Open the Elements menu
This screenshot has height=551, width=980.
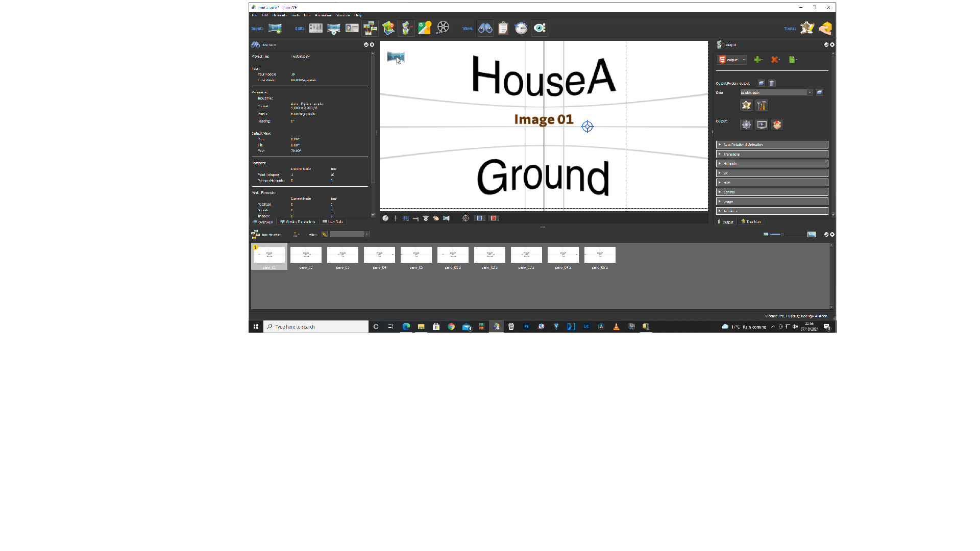click(x=279, y=15)
